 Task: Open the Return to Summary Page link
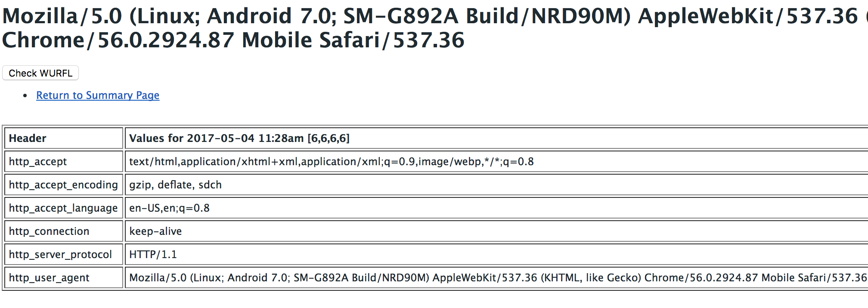pos(98,95)
